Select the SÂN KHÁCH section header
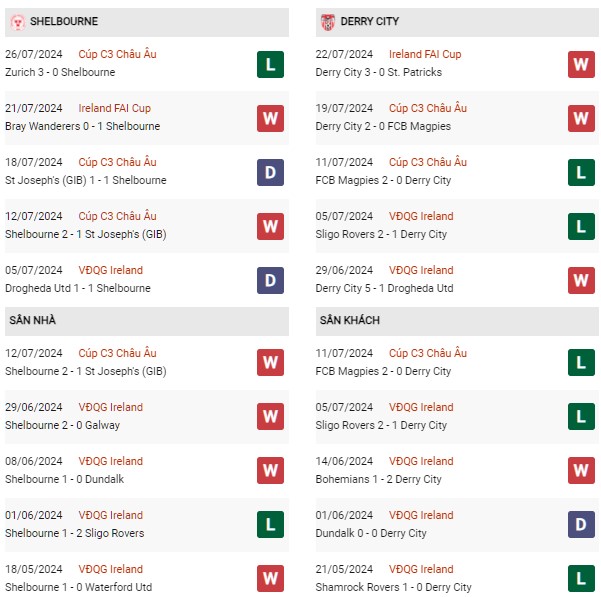This screenshot has height=597, width=601. [457, 321]
